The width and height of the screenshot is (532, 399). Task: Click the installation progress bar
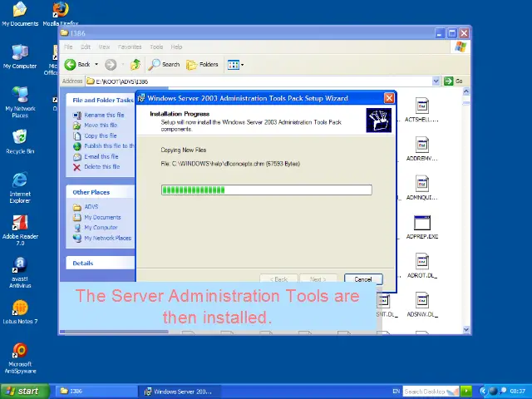pos(266,190)
